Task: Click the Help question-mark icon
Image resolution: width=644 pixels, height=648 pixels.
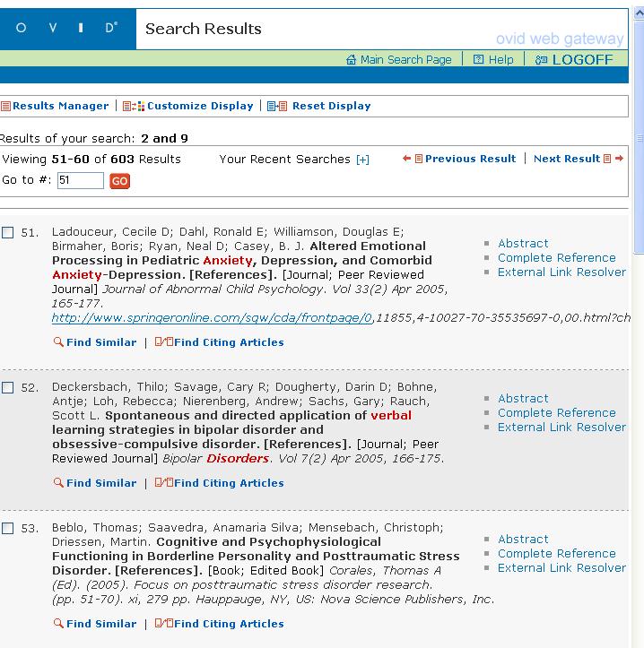Action: 478,59
